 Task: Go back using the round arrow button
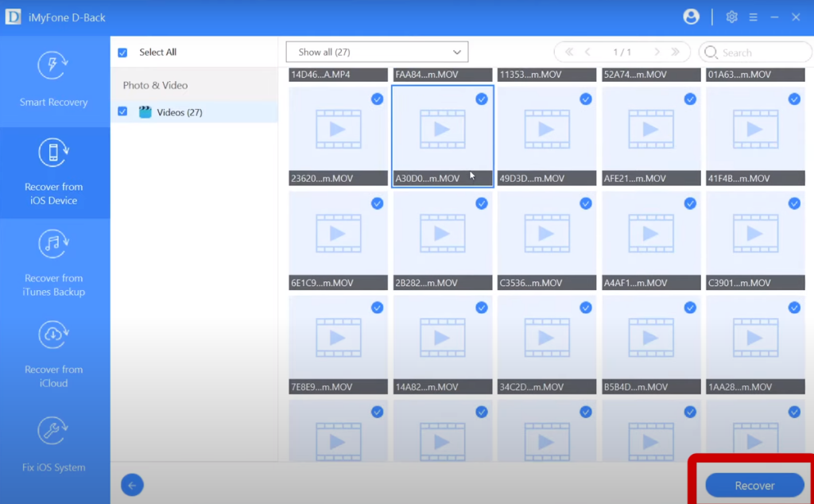point(132,485)
